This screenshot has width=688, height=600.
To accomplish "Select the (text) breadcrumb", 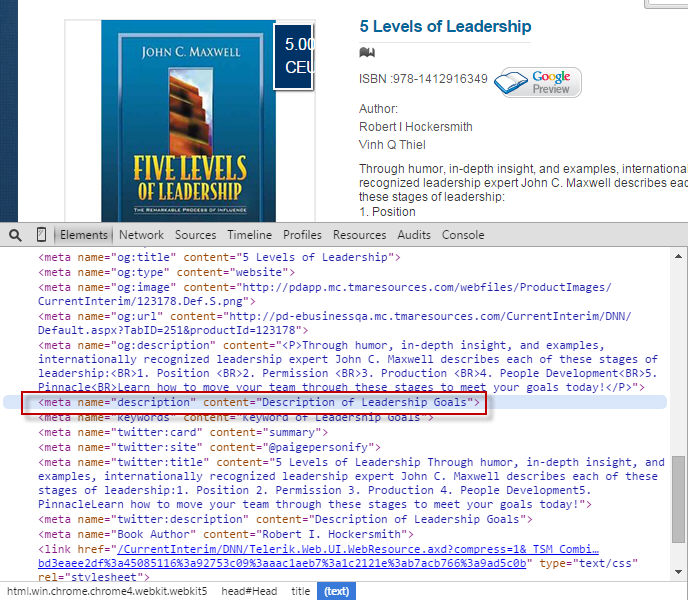I will click(337, 591).
